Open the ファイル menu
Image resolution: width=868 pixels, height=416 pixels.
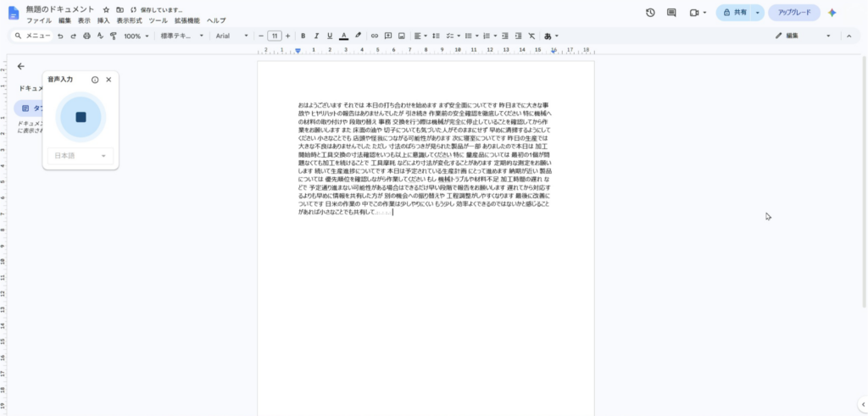[x=39, y=20]
